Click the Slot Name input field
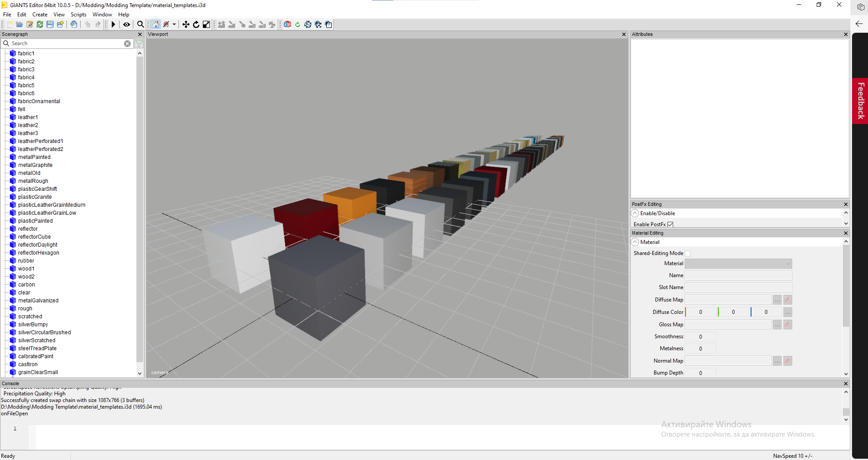The width and height of the screenshot is (868, 460). (738, 287)
